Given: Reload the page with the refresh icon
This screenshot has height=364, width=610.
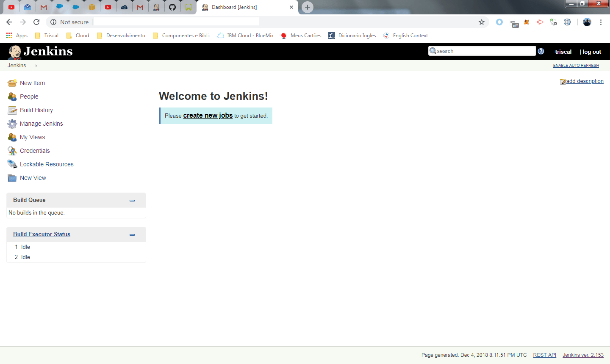Looking at the screenshot, I should coord(36,22).
